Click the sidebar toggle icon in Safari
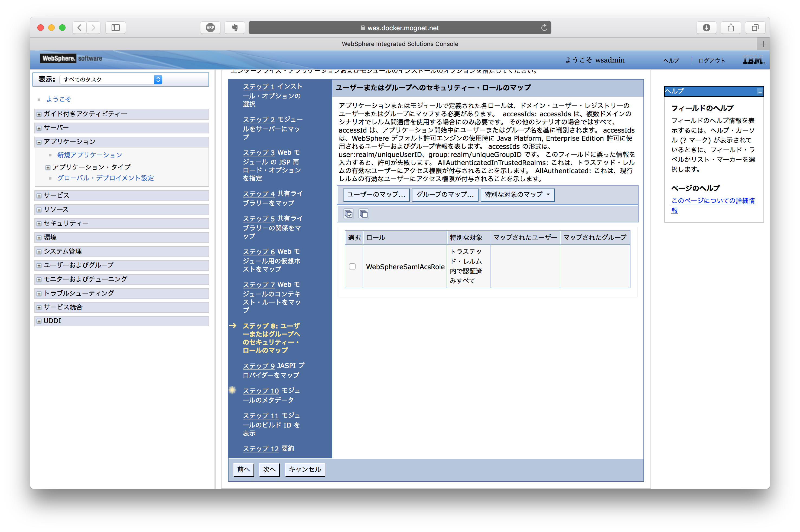 [x=115, y=28]
